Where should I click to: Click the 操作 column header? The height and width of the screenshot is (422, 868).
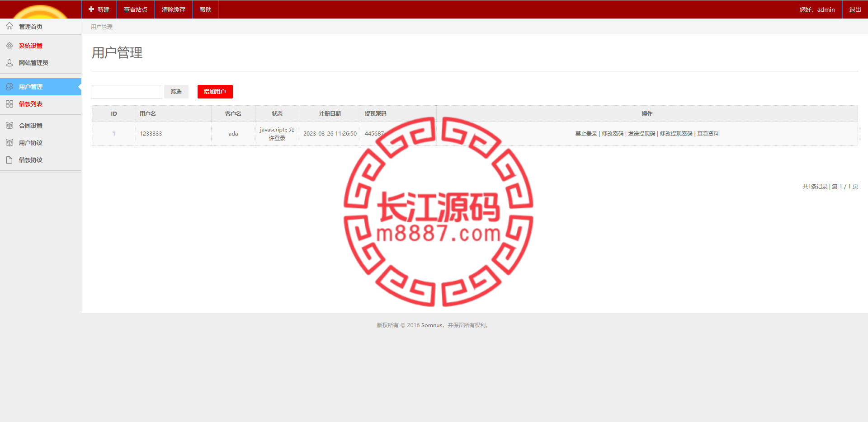(647, 114)
